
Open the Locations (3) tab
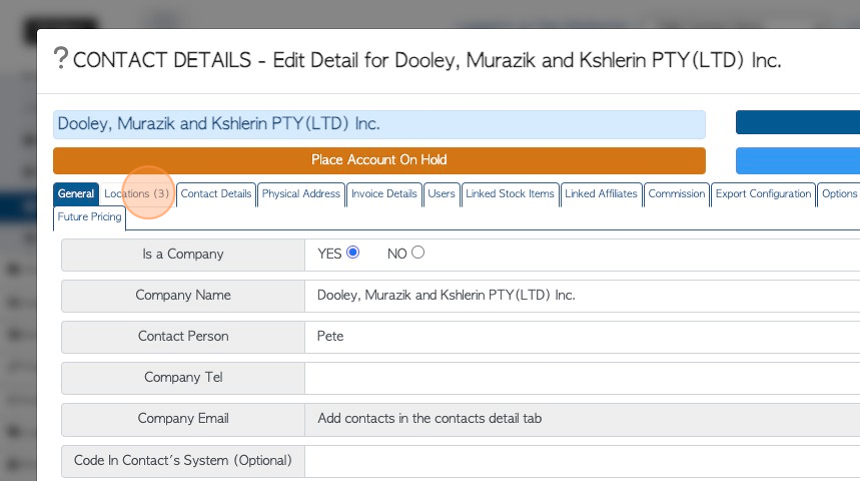tap(137, 194)
